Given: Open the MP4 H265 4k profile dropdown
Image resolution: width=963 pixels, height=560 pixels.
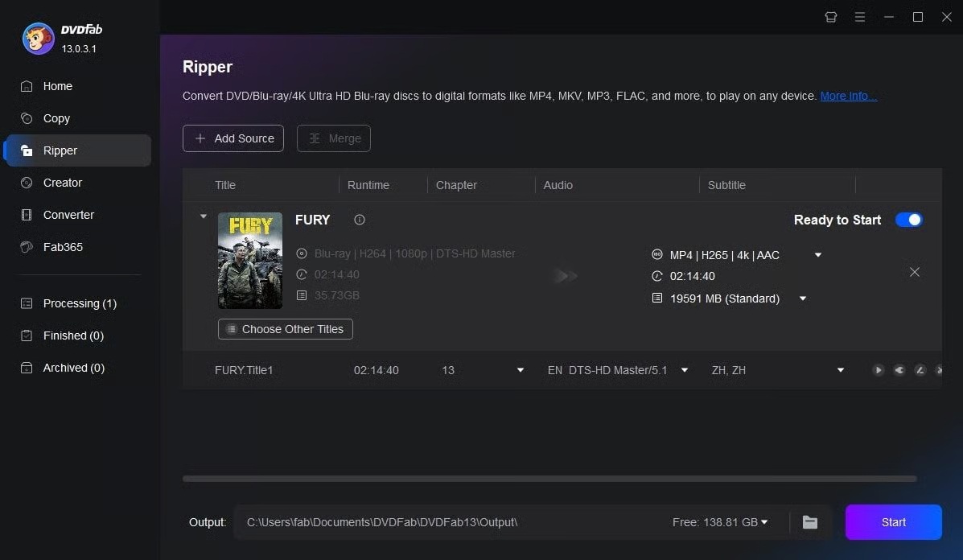Looking at the screenshot, I should [x=818, y=255].
